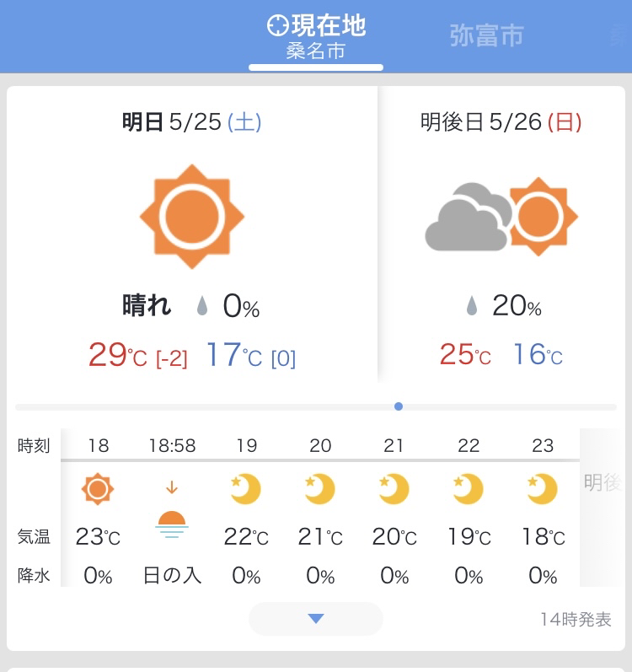Click the 明後 label at the hourly edge

pyautogui.click(x=603, y=482)
